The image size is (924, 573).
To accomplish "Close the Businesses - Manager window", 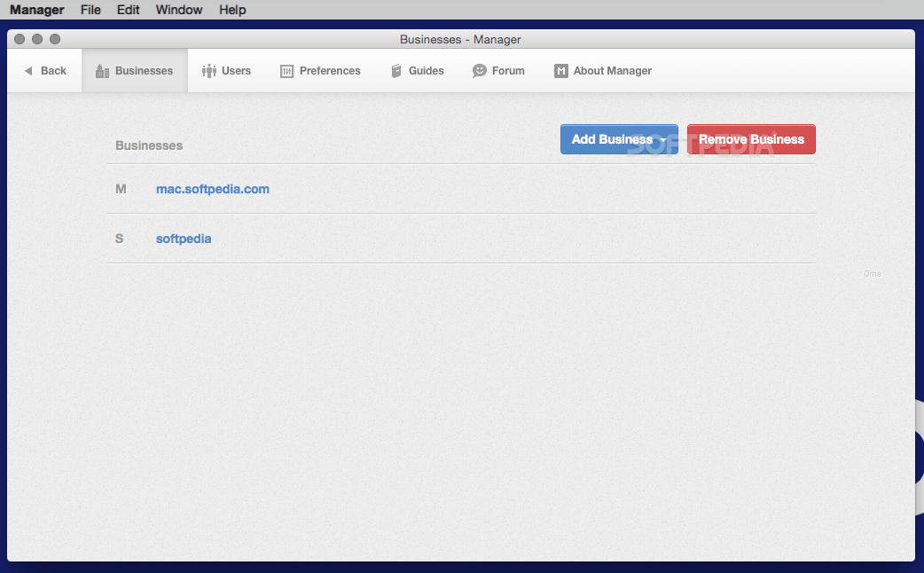I will (20, 39).
